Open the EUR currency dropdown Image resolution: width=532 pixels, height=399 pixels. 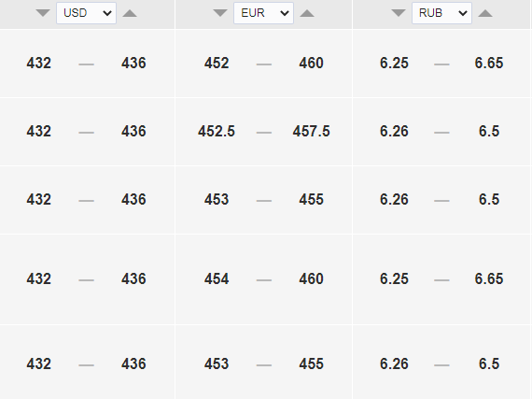click(x=263, y=13)
